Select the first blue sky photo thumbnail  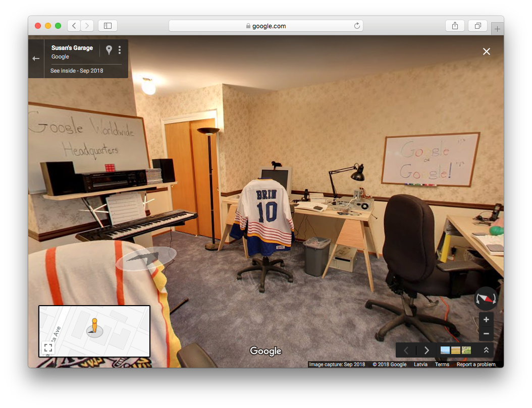click(x=445, y=350)
